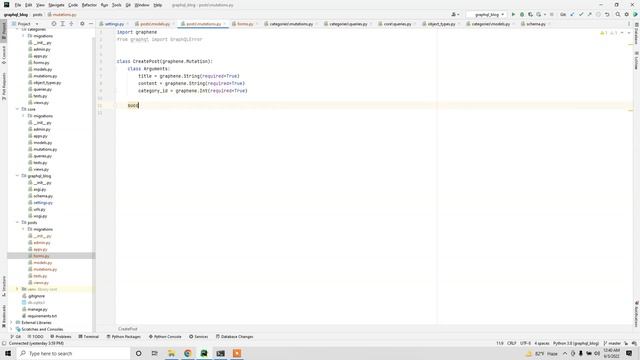The height and width of the screenshot is (360, 640).
Task: Open Google Chrome from taskbar
Action: (187, 353)
